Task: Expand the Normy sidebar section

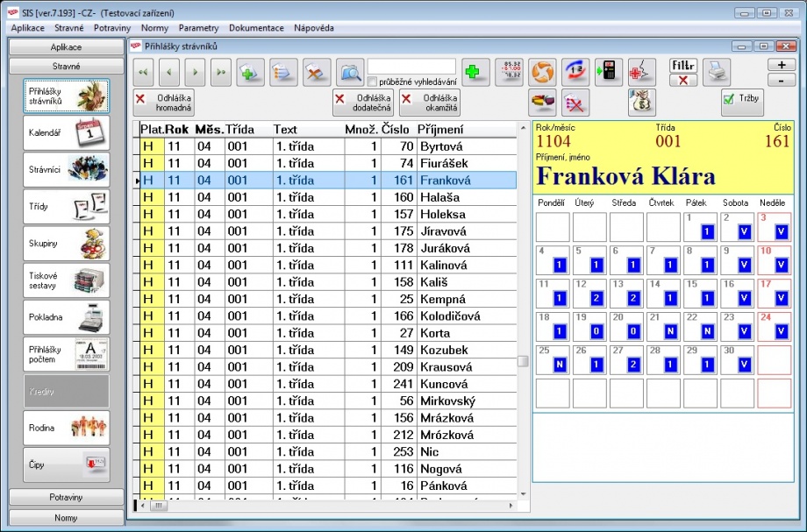Action: coord(67,517)
